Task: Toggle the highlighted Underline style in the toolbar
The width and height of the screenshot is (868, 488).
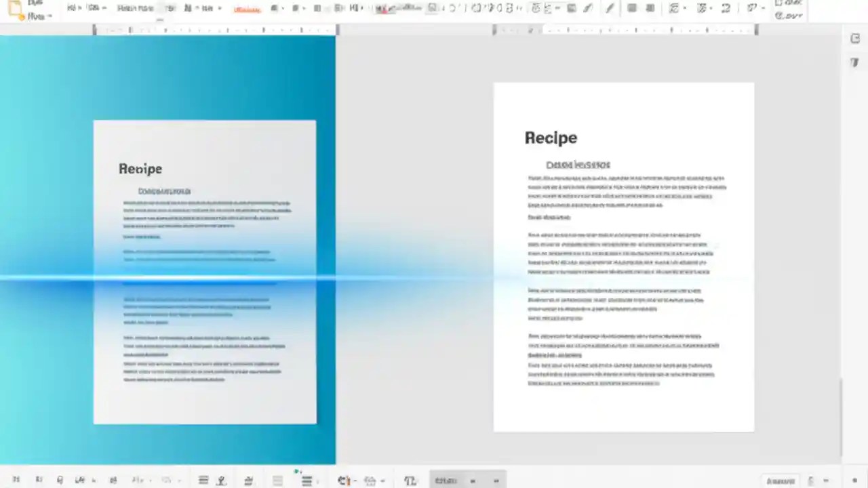Action: (247, 9)
